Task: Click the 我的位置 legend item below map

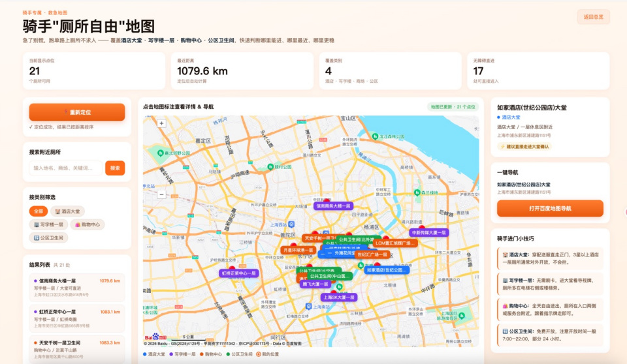Action: tap(268, 354)
